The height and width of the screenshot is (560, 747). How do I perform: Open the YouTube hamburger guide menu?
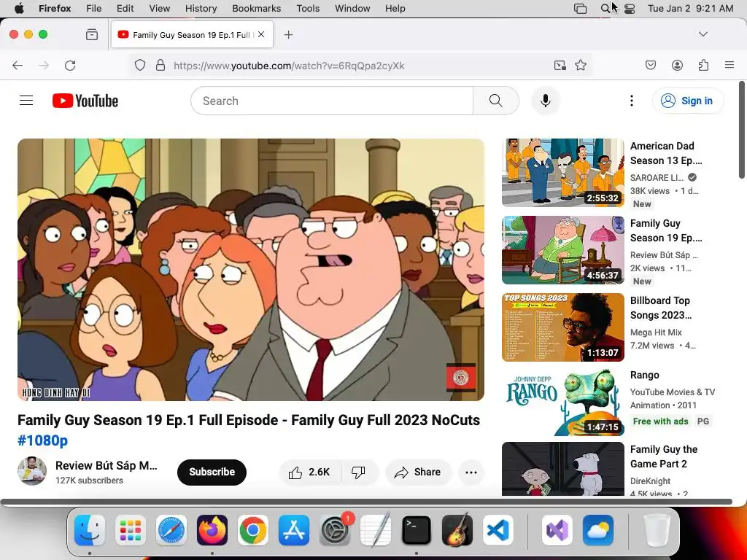click(26, 101)
